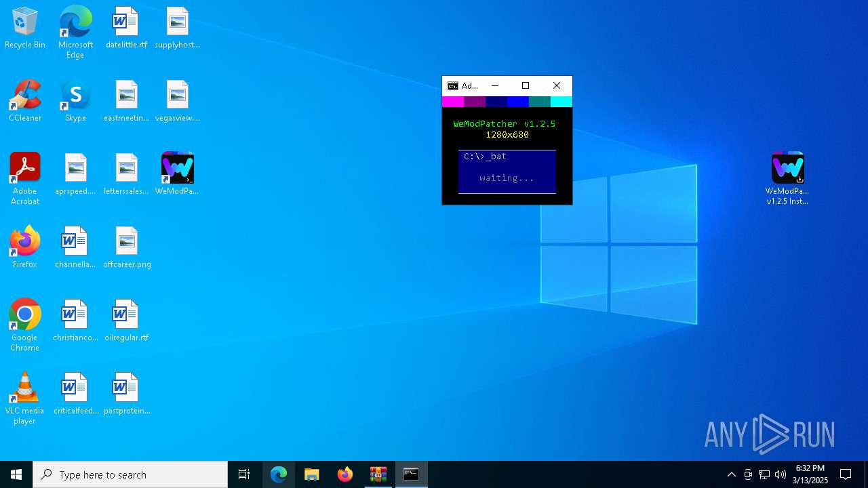Launch Edge from the taskbar
Screen dimensions: 868x488
[279, 474]
